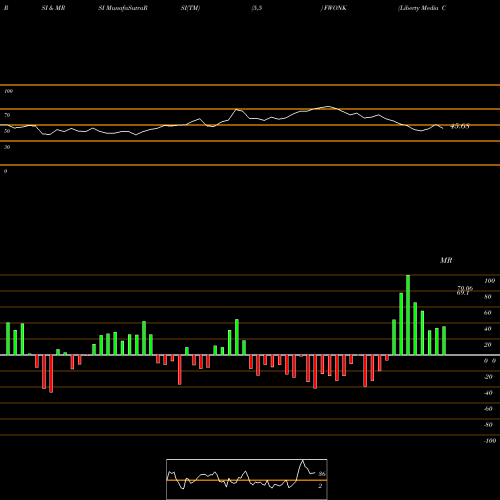Screen dimensions: 500x500
Task: Click the 'SI & MR' header text
Action: coord(53,8)
